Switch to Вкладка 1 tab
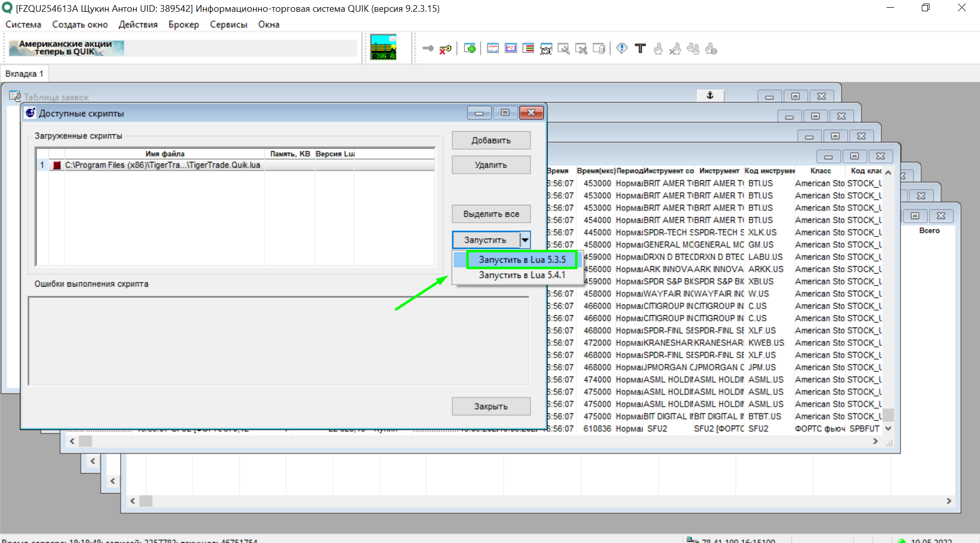The width and height of the screenshot is (980, 543). pos(24,74)
